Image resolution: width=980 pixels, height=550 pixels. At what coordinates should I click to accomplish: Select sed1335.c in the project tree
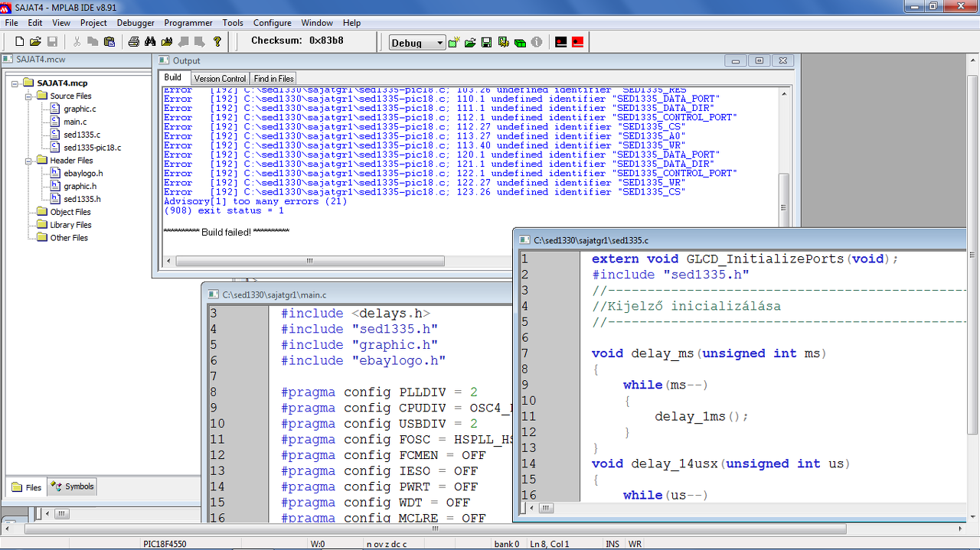(x=82, y=135)
